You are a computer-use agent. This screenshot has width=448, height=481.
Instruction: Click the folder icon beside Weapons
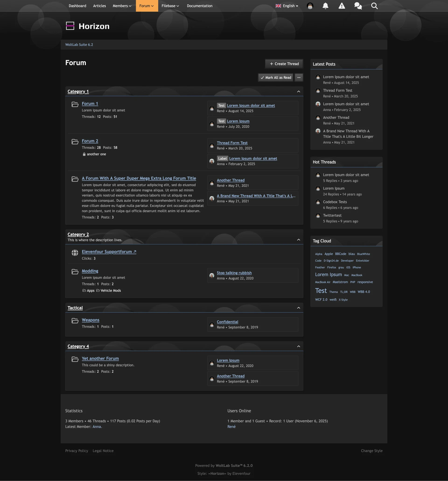pyautogui.click(x=75, y=321)
